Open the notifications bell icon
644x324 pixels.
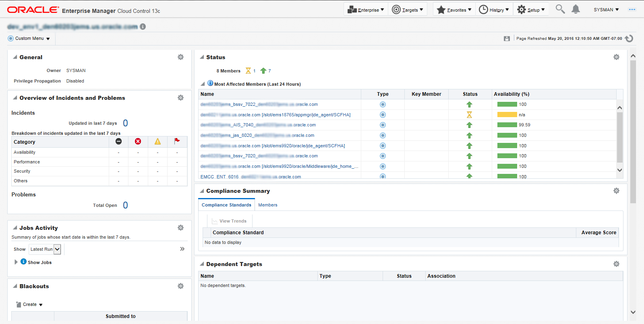576,9
